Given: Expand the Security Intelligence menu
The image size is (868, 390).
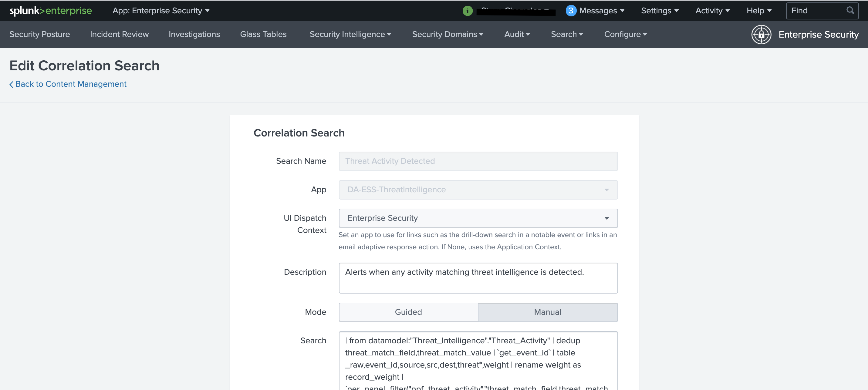Looking at the screenshot, I should pos(350,34).
